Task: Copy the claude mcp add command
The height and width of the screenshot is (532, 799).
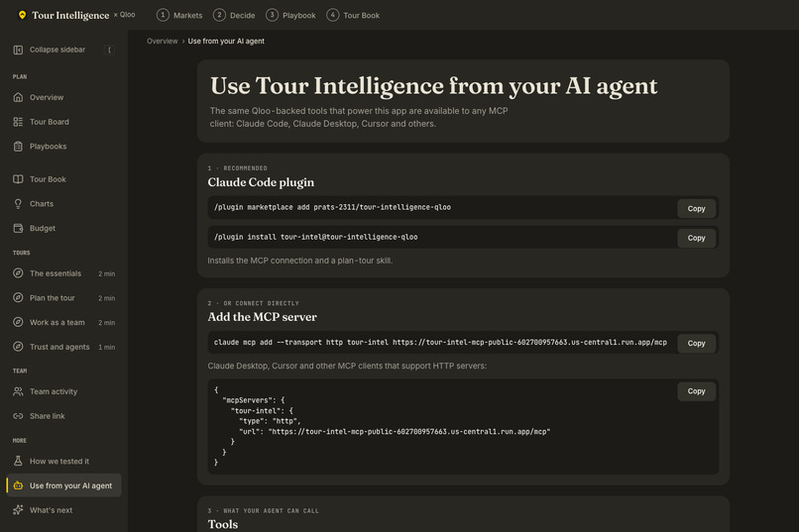Action: click(696, 343)
